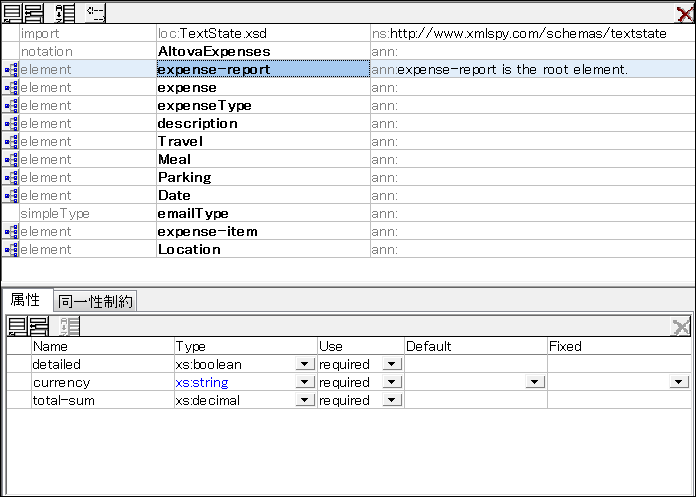Click the 'import' kind cell
This screenshot has height=497, width=696.
pos(88,34)
